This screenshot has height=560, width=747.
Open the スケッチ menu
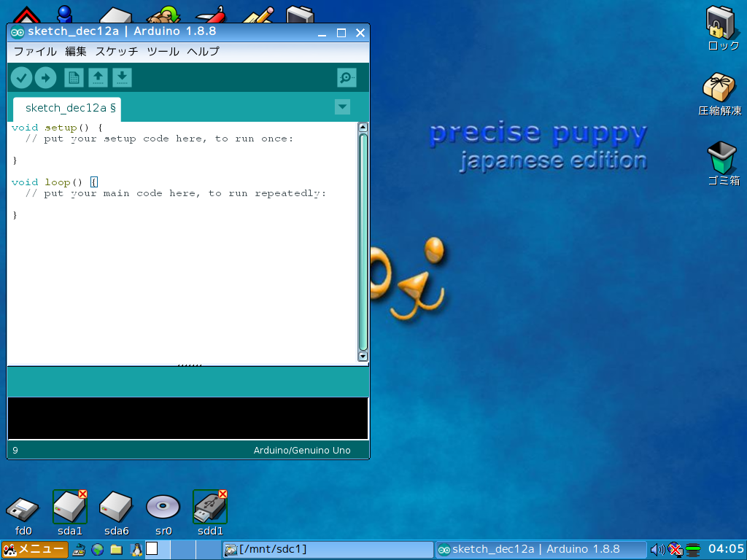[117, 52]
